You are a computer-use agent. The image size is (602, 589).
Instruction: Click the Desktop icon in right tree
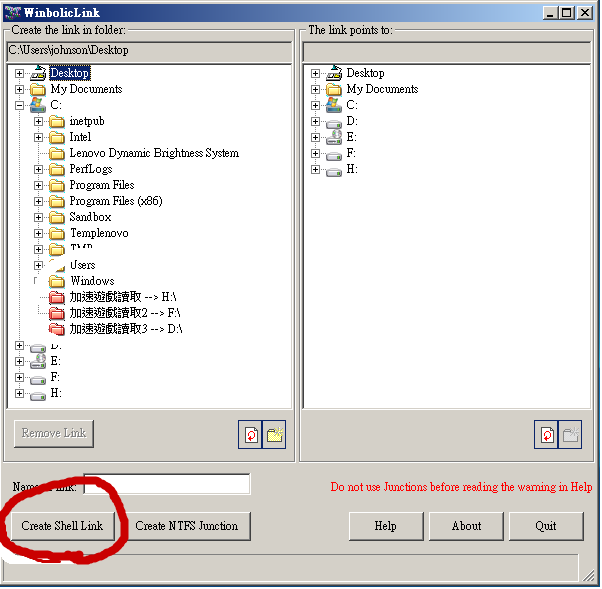(x=334, y=73)
